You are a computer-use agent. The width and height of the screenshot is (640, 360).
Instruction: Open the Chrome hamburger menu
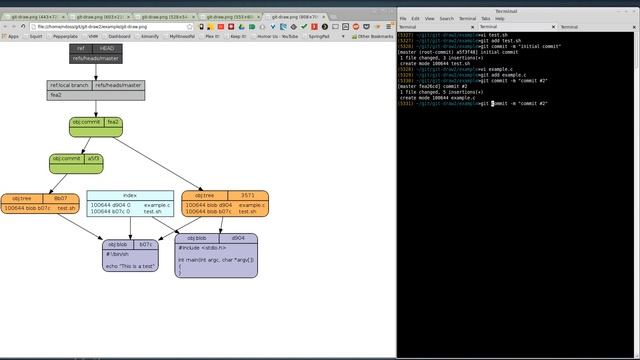click(x=389, y=27)
